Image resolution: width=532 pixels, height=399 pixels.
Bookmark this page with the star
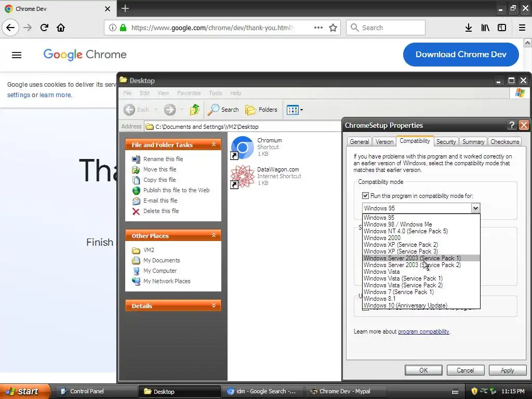(x=333, y=28)
